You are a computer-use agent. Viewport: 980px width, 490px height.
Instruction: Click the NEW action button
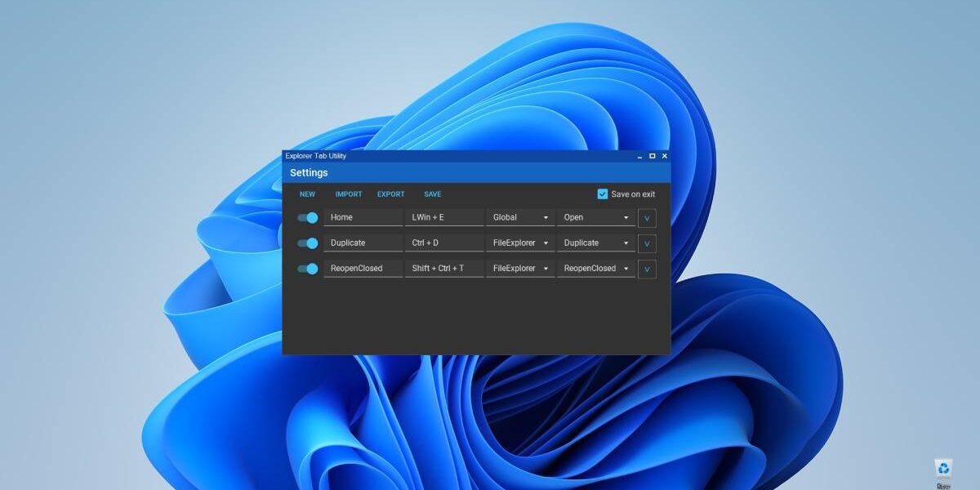click(307, 194)
